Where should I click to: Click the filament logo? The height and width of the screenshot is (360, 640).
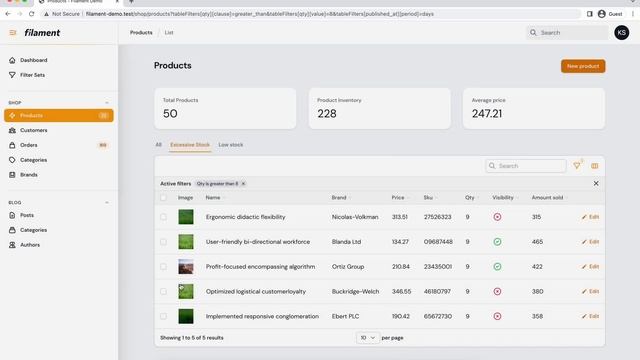point(42,33)
